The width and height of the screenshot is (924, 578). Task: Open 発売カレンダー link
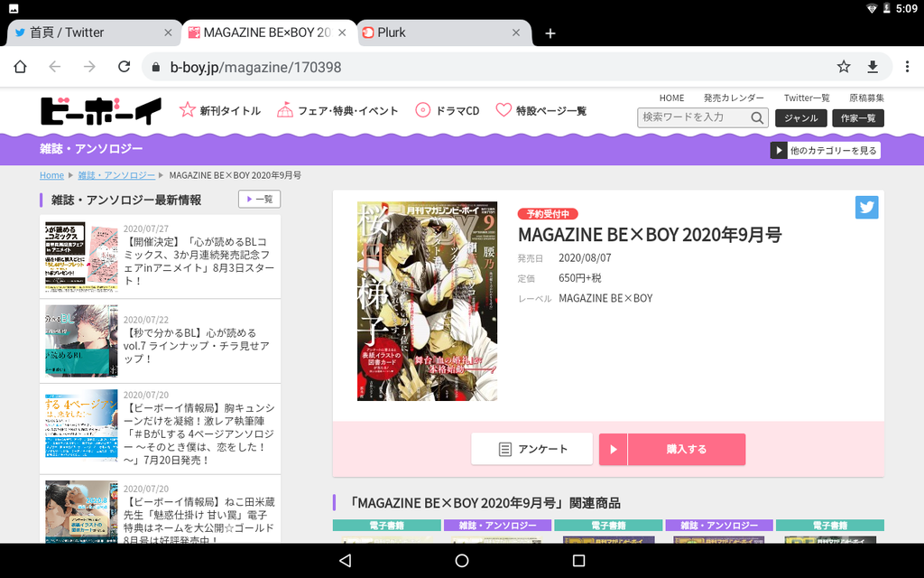tap(734, 98)
